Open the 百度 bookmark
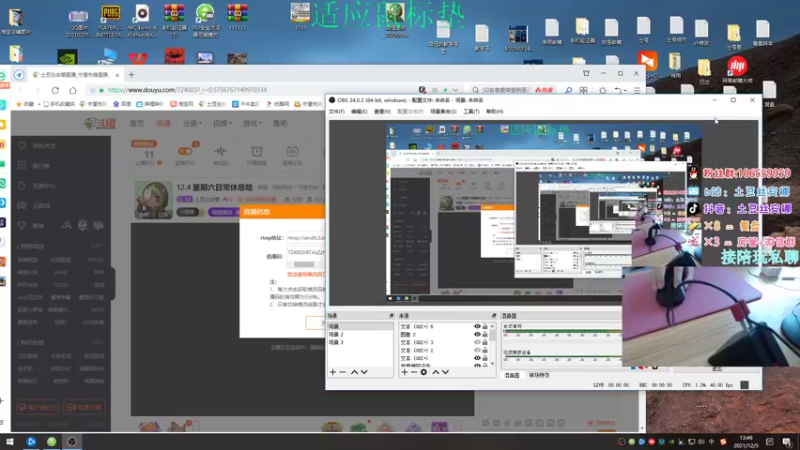Screen dimensions: 800x450 [x=122, y=104]
